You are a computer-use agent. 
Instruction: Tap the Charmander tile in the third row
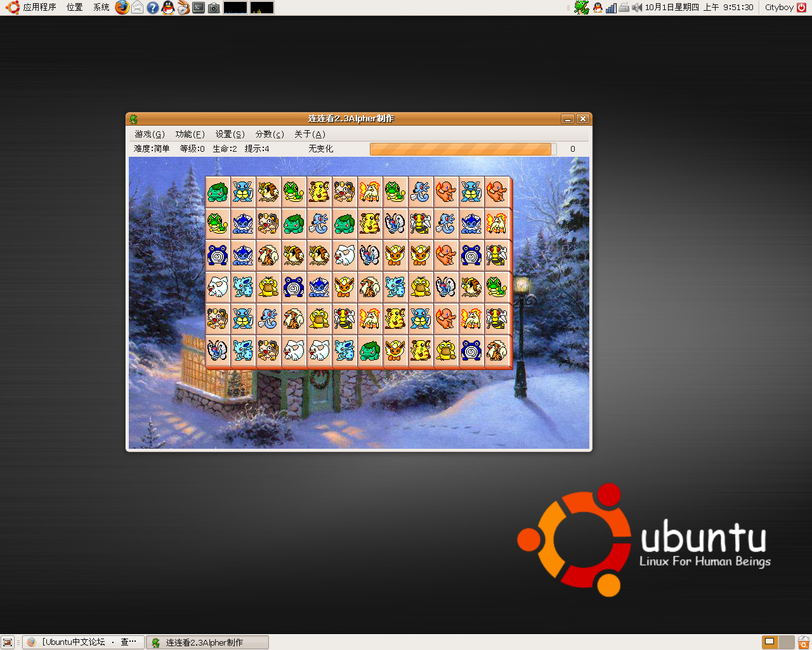point(446,255)
